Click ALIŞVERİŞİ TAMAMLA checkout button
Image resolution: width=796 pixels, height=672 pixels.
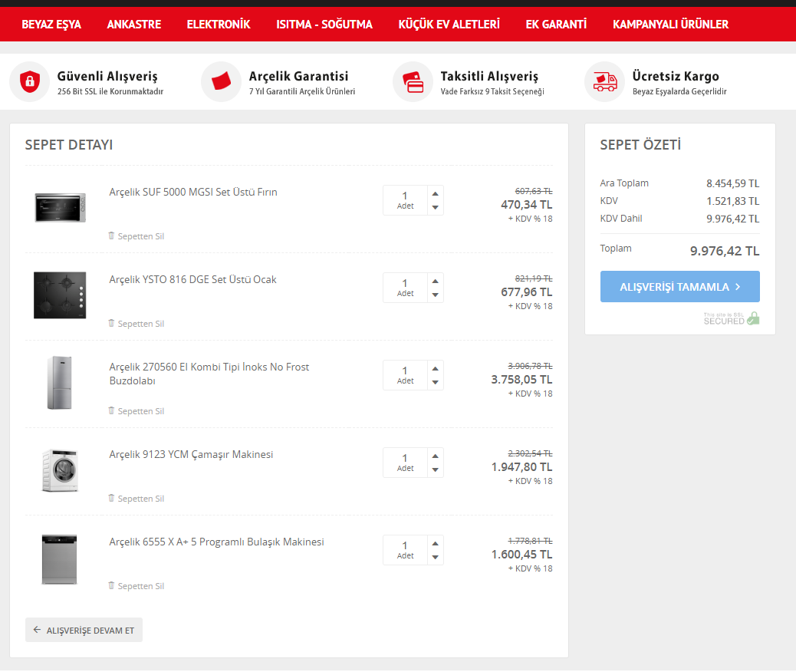(679, 286)
